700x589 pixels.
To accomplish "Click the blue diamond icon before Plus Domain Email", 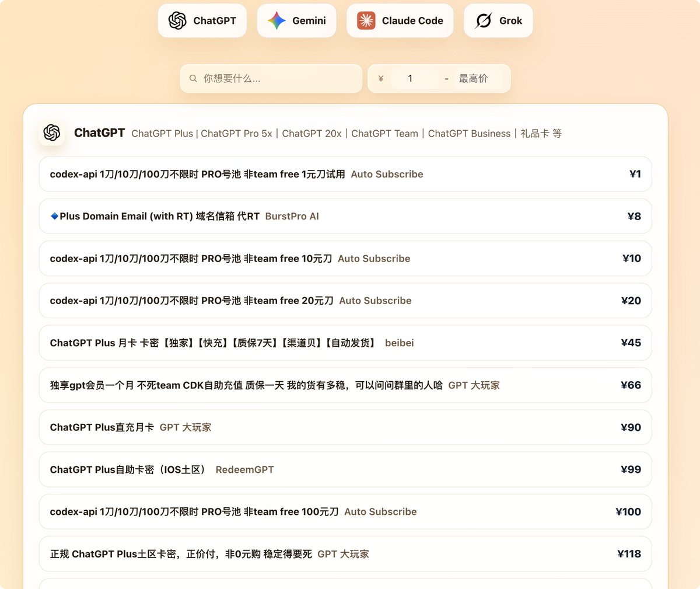I will tap(54, 216).
